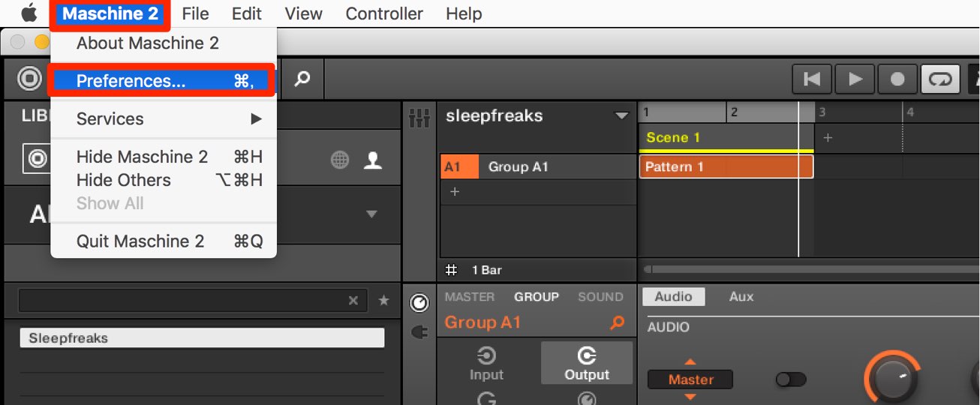Open the mixer view icon beside sleepfreaks
This screenshot has height=405, width=980.
coord(419,117)
